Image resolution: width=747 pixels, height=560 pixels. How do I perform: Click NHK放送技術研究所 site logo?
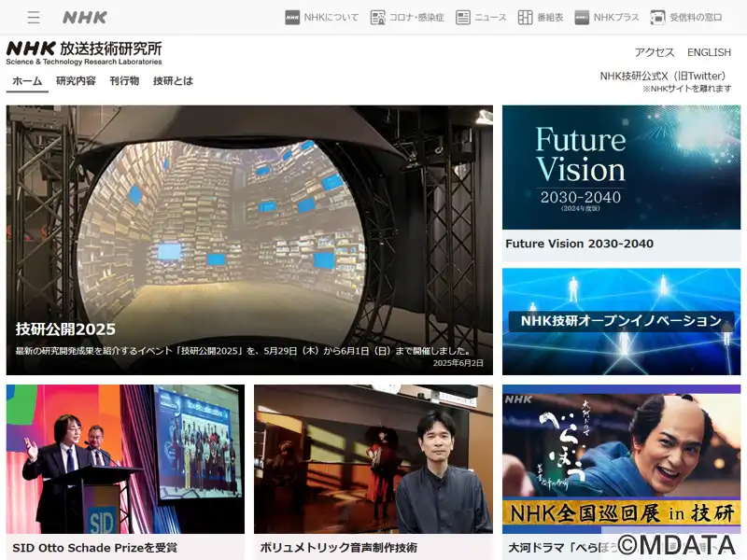point(84,53)
